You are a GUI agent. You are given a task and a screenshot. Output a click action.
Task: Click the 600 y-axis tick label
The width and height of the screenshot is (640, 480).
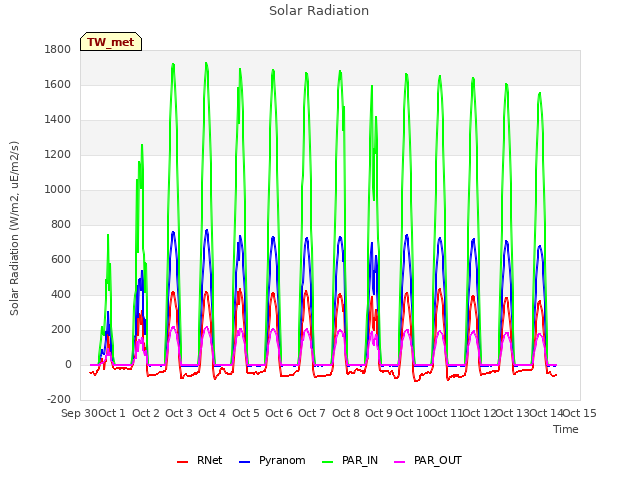coord(61,260)
